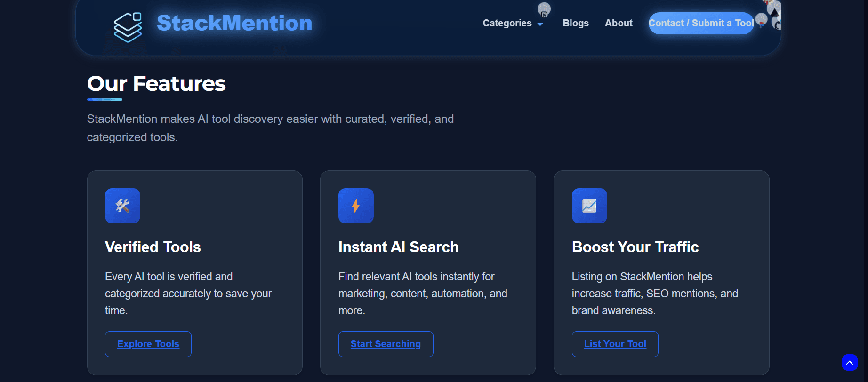Open the StackMention home brand text
This screenshot has width=868, height=382.
234,23
